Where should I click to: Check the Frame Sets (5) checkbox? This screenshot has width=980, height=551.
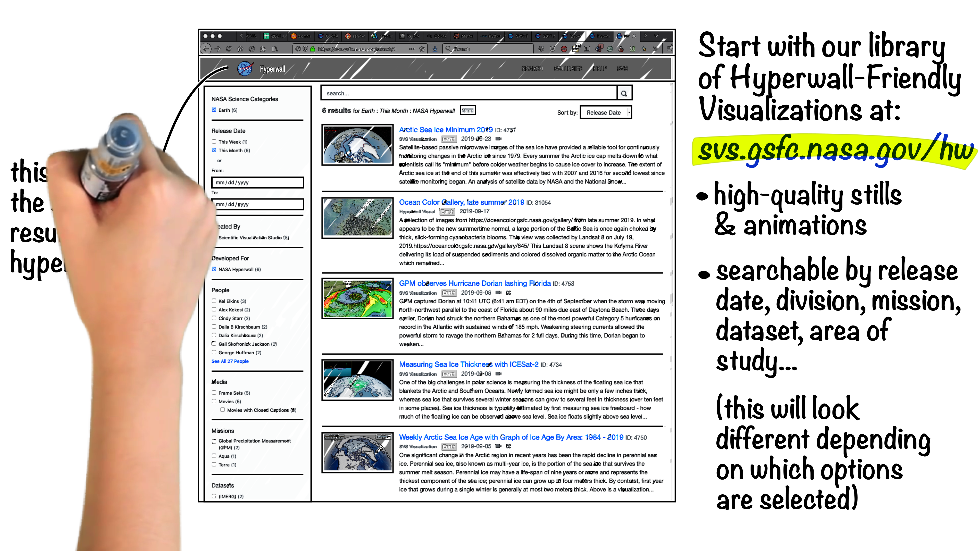pos(214,393)
